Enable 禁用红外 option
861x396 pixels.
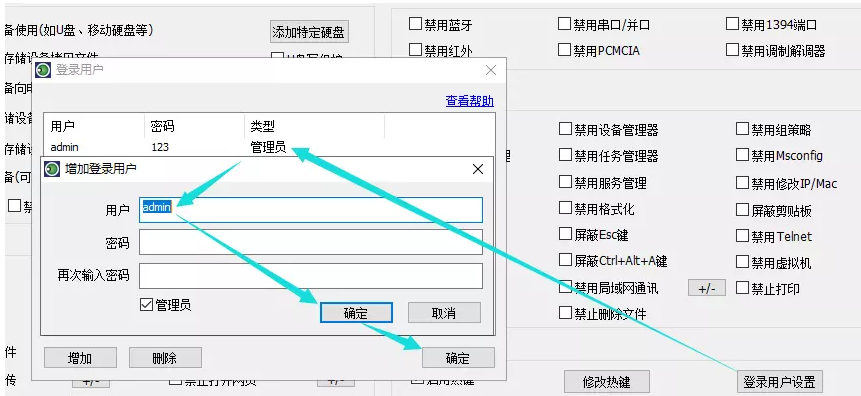click(x=415, y=51)
